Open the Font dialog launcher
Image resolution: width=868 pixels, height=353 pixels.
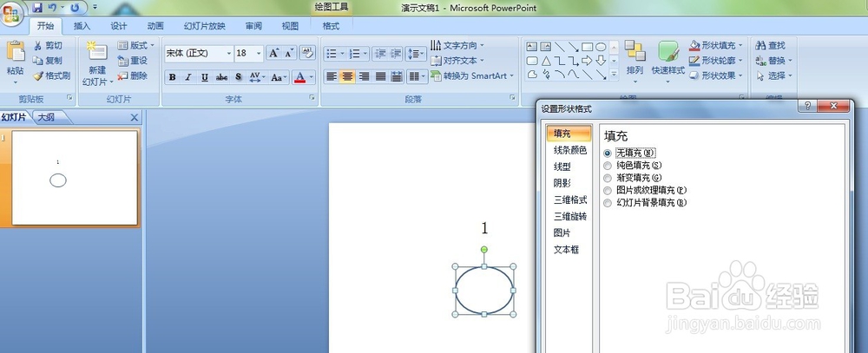[312, 97]
